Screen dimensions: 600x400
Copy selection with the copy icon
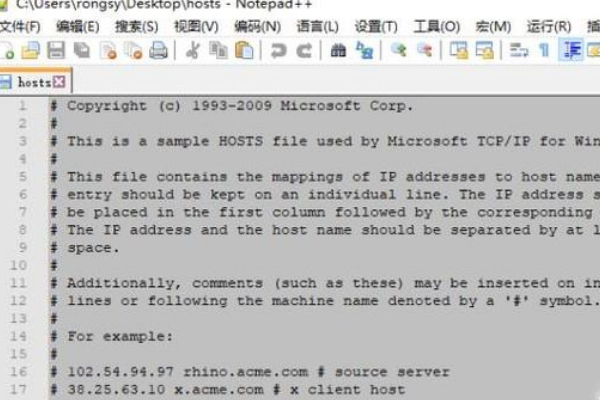click(218, 50)
